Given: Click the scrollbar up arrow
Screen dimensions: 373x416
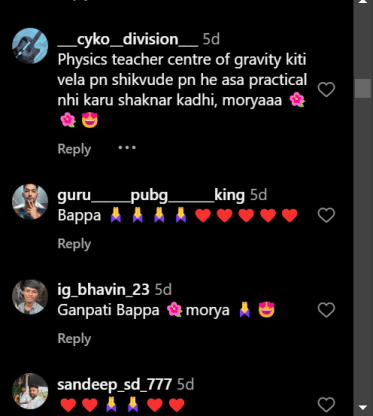Looking at the screenshot, I should coord(363,2).
